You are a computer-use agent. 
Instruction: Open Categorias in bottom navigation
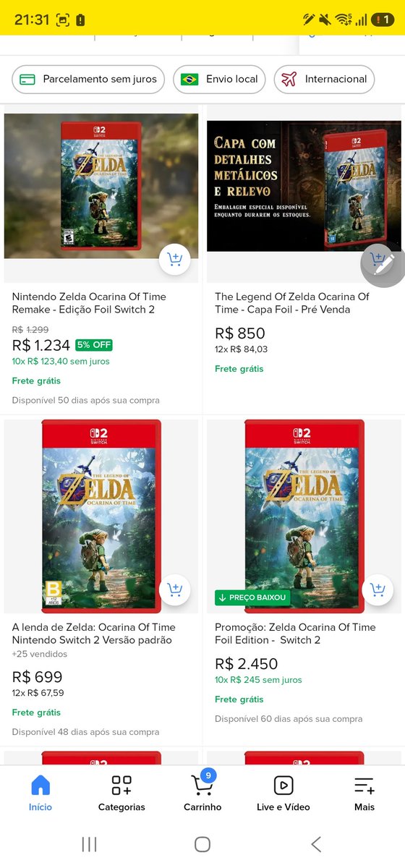click(x=121, y=791)
